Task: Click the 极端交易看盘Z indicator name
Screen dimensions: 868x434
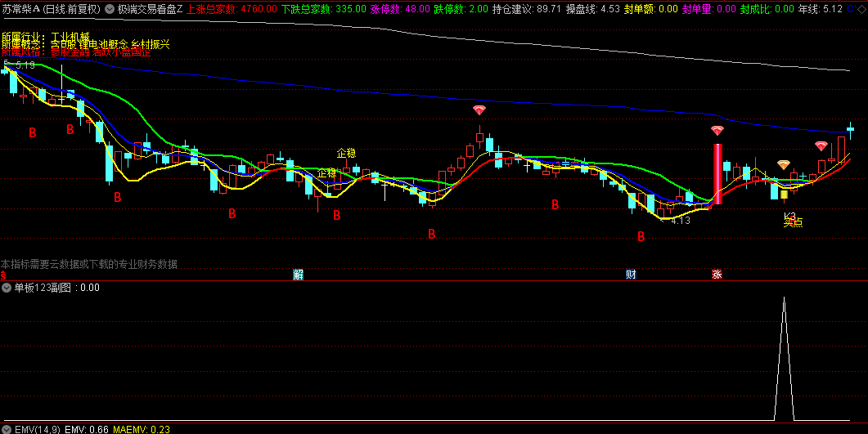Action: coord(150,9)
